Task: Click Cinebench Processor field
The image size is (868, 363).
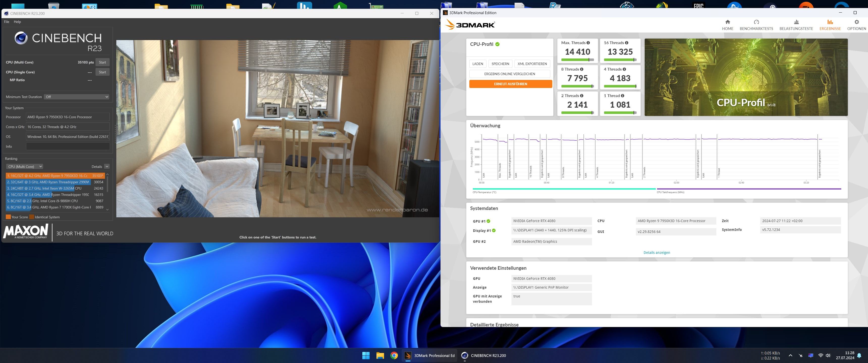Action: pos(68,117)
